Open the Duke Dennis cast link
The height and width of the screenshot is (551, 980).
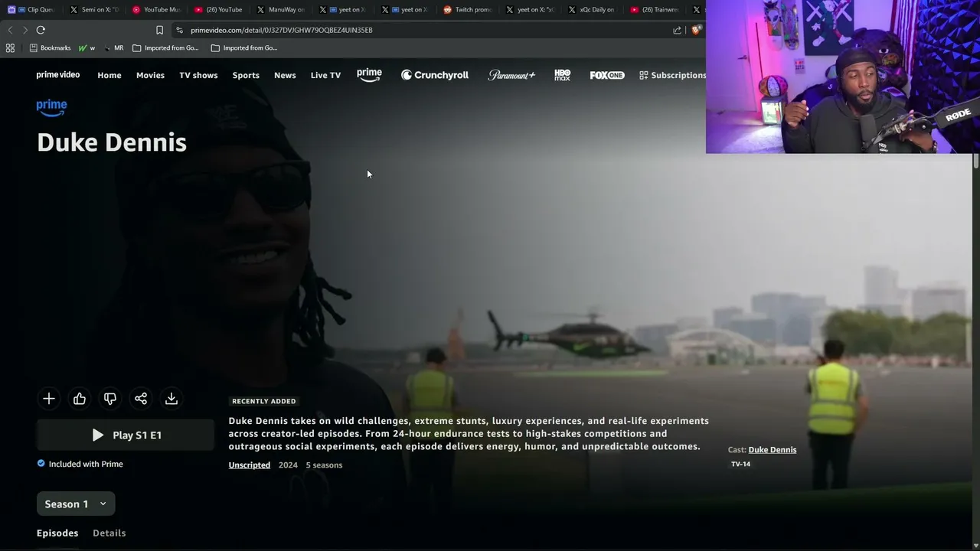click(773, 449)
